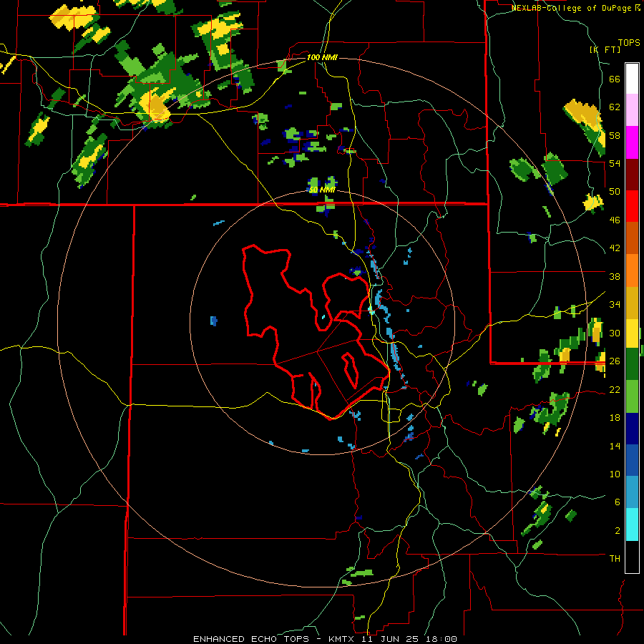
Task: Pick the light green legend color band
Action: tap(632, 396)
